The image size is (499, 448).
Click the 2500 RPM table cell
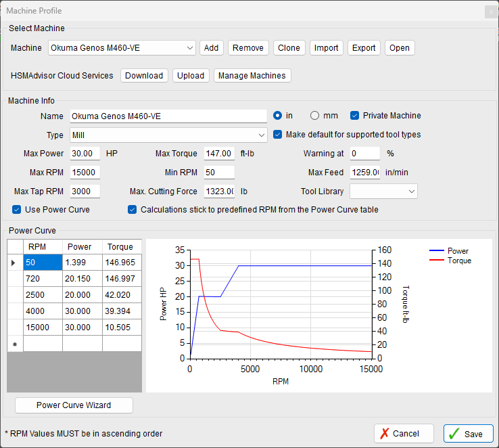(x=42, y=295)
